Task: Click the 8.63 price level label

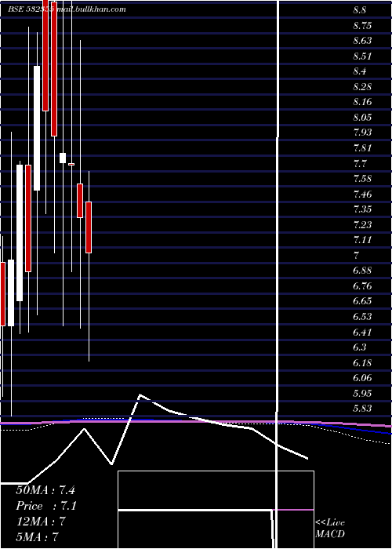Action: coord(362,41)
